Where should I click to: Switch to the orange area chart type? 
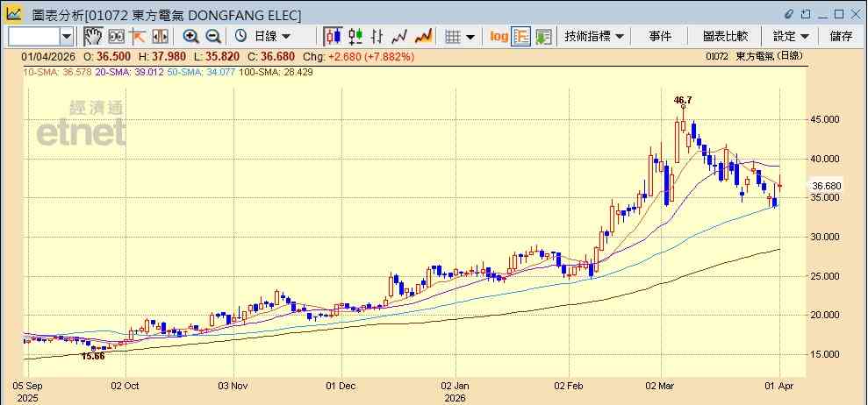click(424, 37)
